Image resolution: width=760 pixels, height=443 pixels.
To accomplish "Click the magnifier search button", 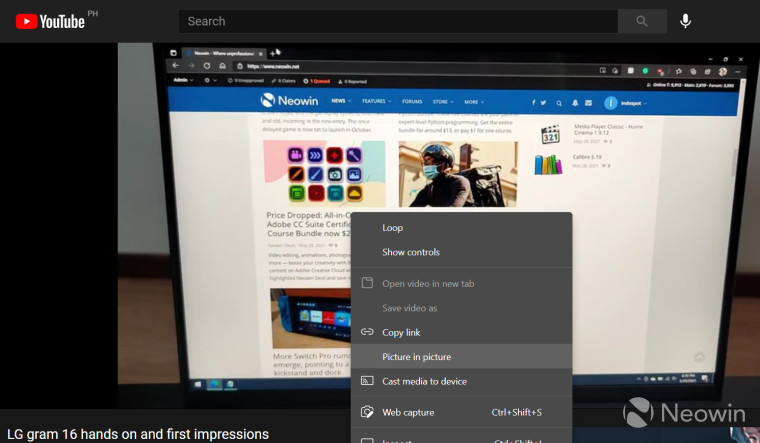I will pos(642,21).
